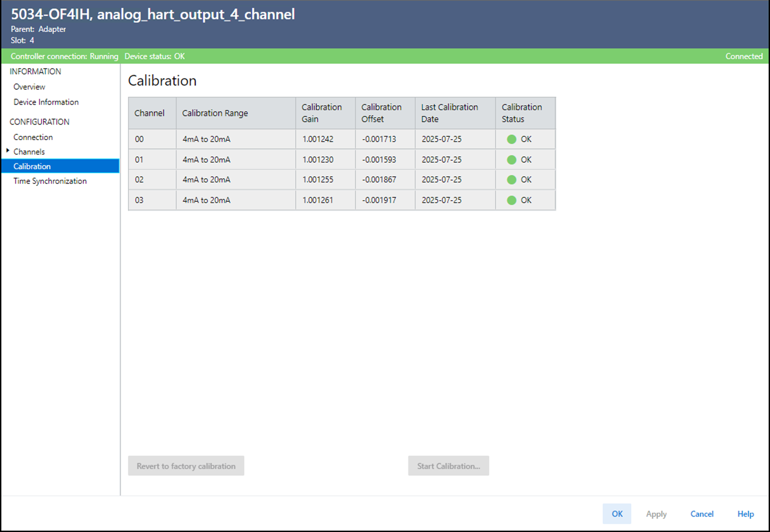
Task: Open Device Information page
Action: (46, 102)
